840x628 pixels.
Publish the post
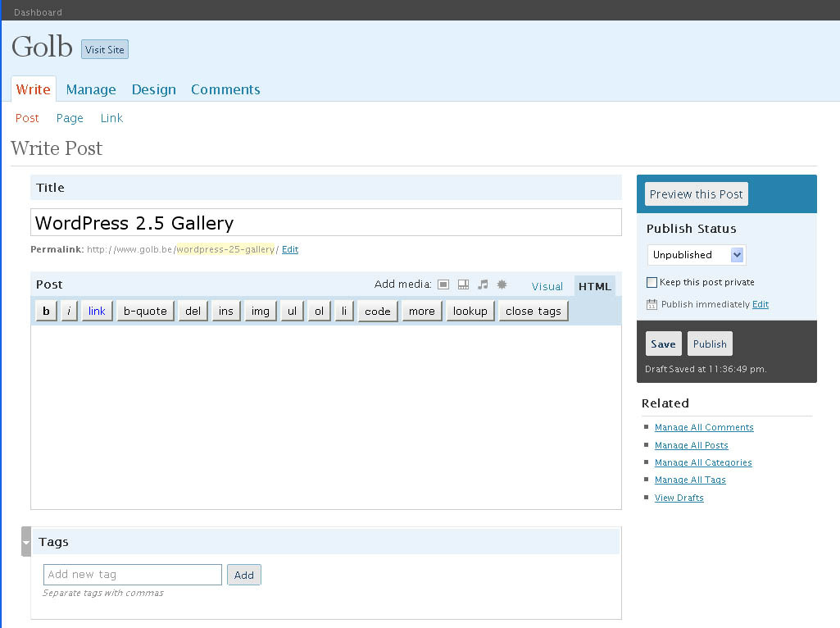tap(710, 344)
